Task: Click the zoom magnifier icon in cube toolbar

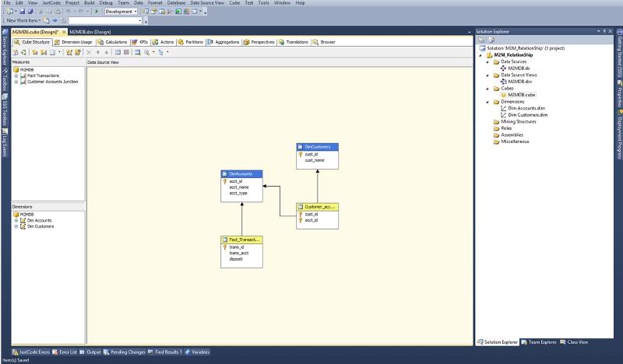Action: point(147,52)
